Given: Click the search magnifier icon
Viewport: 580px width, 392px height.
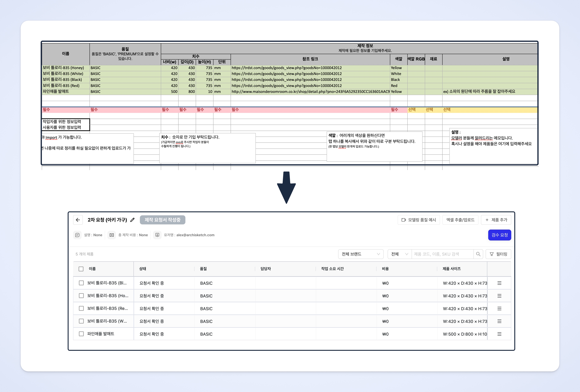Looking at the screenshot, I should tap(478, 254).
